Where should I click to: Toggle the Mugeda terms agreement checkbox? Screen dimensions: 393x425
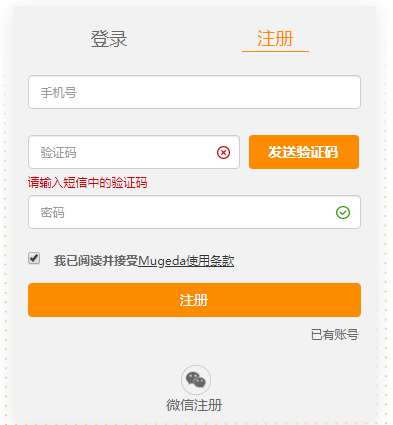click(x=34, y=258)
